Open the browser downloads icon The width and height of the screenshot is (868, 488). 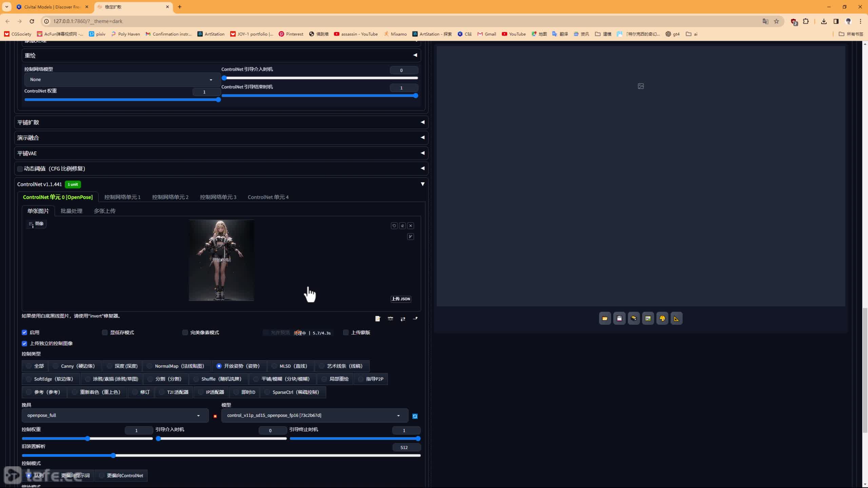(x=824, y=21)
